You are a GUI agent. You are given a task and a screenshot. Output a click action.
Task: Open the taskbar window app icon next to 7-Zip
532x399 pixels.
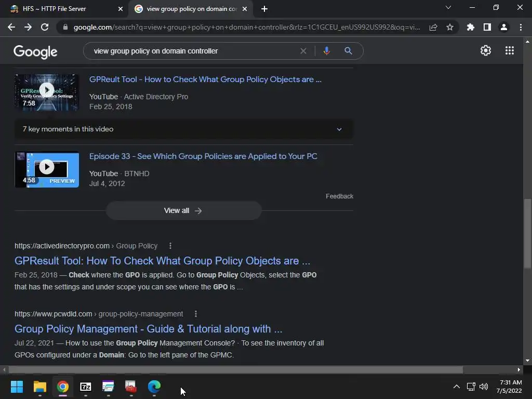[x=108, y=387]
